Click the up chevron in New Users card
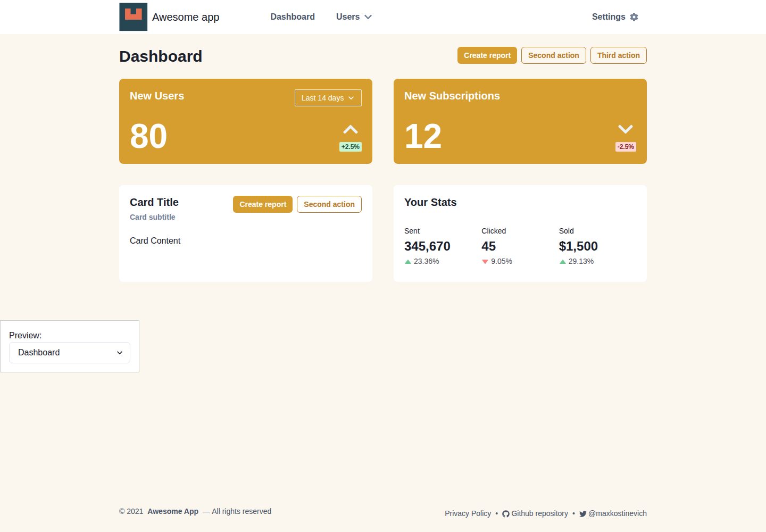766x532 pixels. pos(351,129)
